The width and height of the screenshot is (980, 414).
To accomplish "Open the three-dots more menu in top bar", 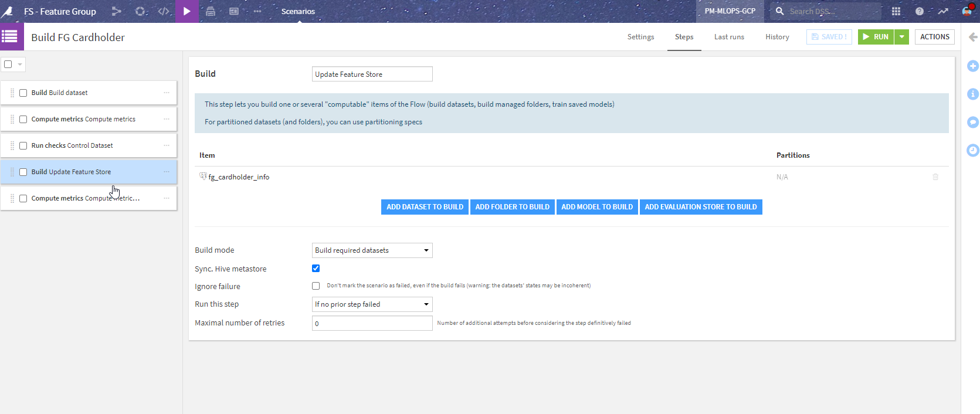I will 257,11.
